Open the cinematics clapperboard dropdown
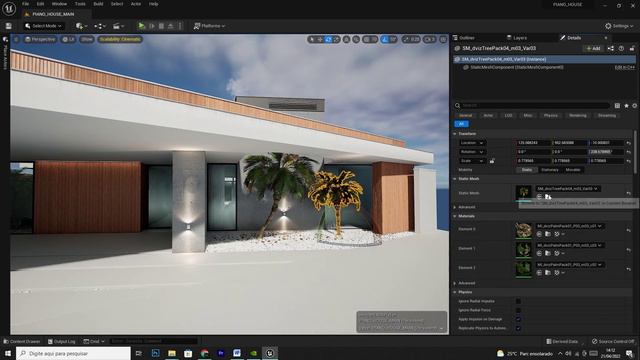The width and height of the screenshot is (640, 360). pyautogui.click(x=118, y=26)
